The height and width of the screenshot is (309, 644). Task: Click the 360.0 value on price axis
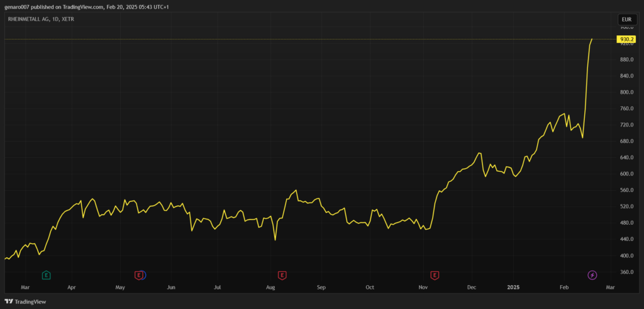626,272
